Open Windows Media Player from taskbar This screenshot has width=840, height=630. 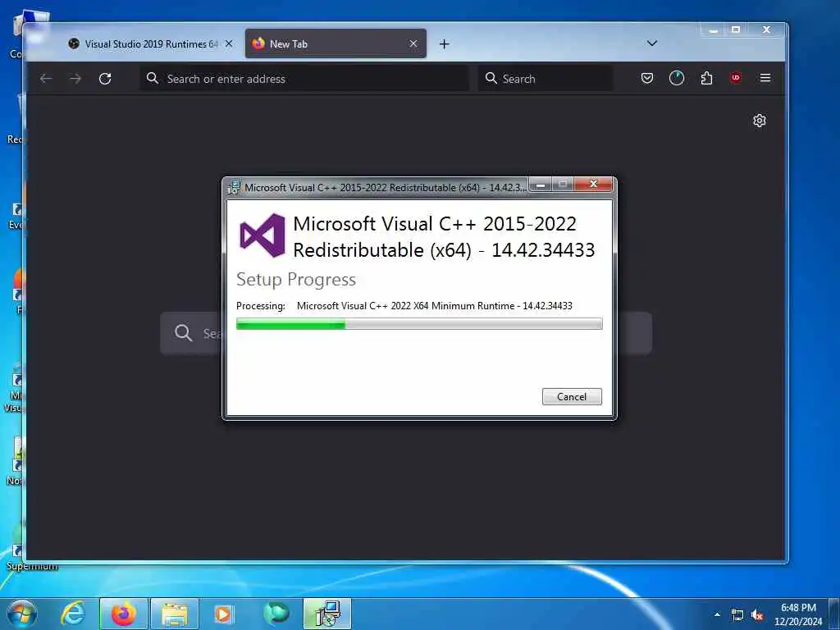(224, 614)
